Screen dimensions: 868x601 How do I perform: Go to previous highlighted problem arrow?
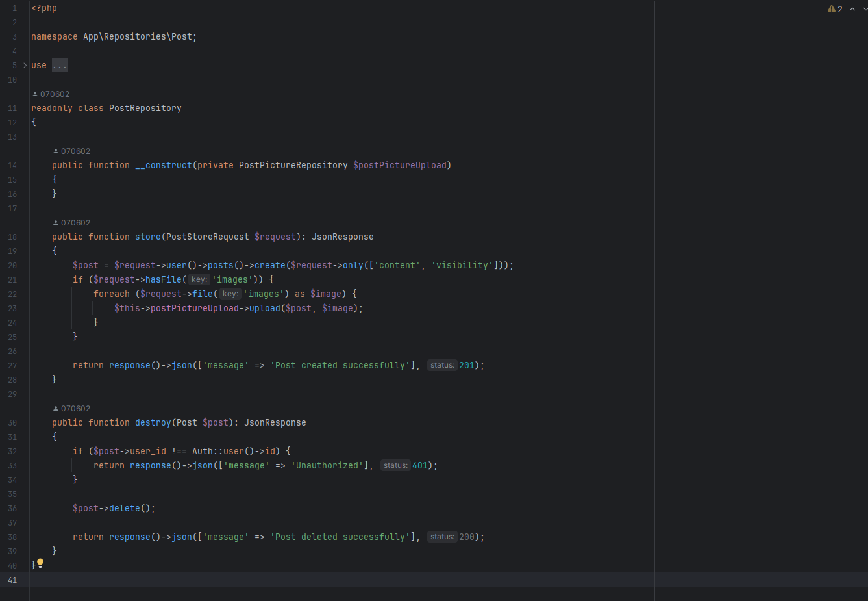coord(852,9)
